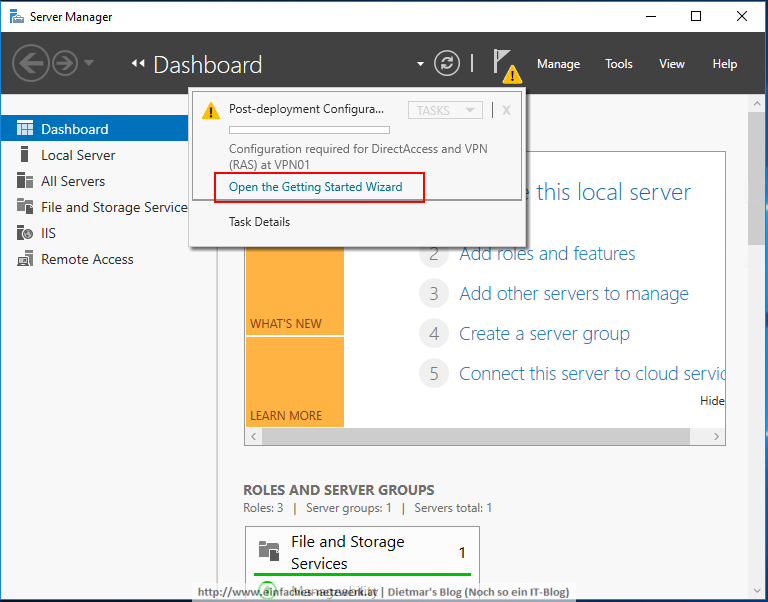The width and height of the screenshot is (768, 602).
Task: Click the Local Server icon in sidebar
Action: pos(24,154)
